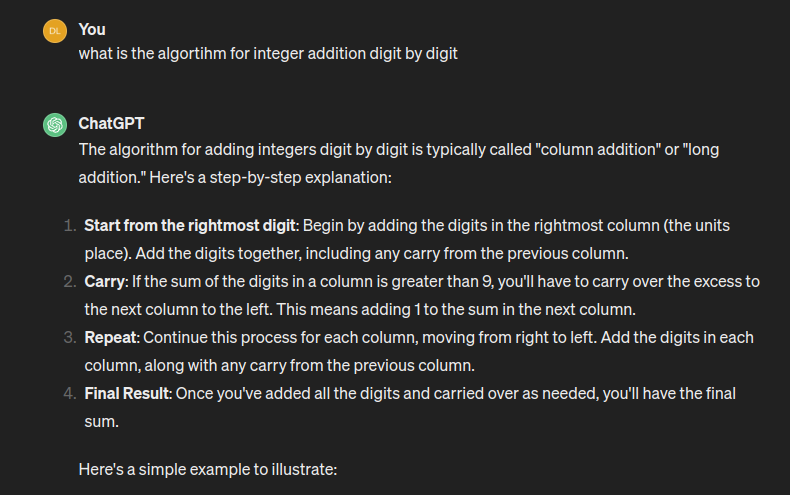Click list number 3 marker
Screen dimensions: 790x495
[x=70, y=338]
